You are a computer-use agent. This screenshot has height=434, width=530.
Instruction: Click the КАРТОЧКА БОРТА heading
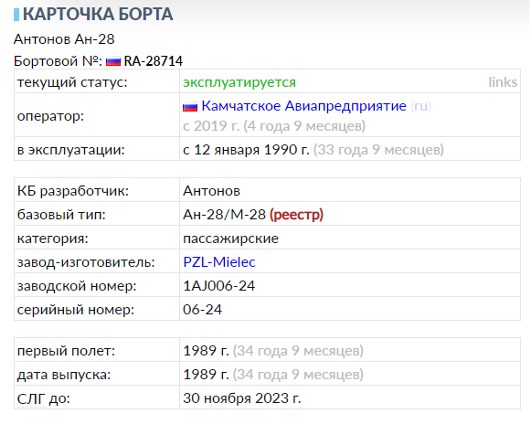(98, 15)
